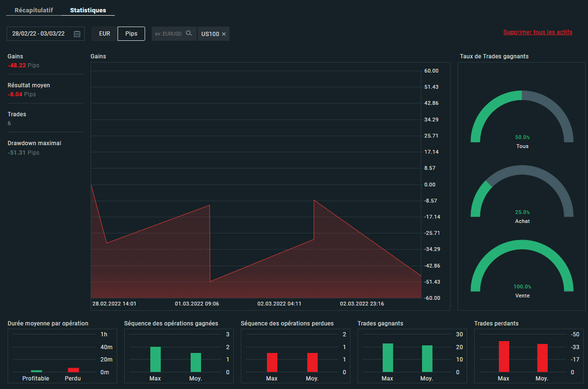Switch to the Récapitulatif tab

(x=34, y=10)
